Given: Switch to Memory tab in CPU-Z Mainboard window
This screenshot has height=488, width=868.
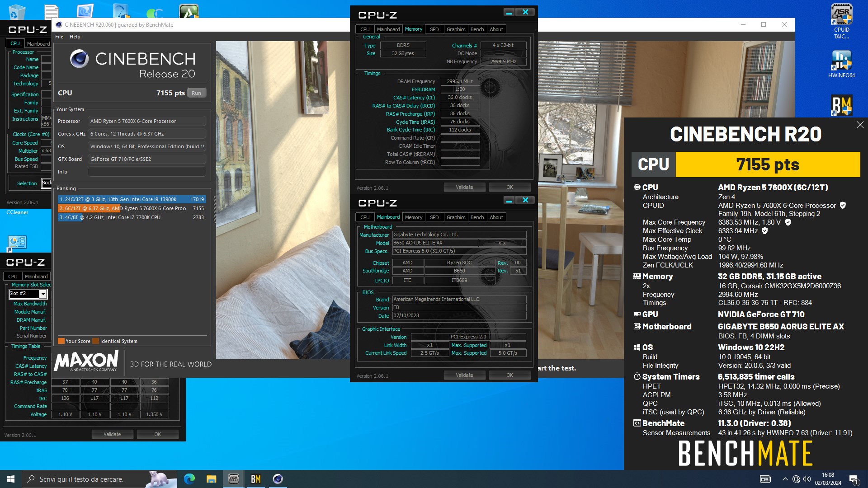Looking at the screenshot, I should [x=414, y=217].
